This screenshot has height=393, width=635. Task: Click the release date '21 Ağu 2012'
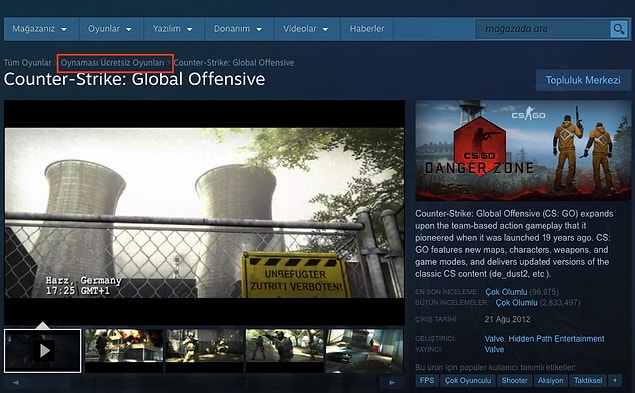pos(507,319)
